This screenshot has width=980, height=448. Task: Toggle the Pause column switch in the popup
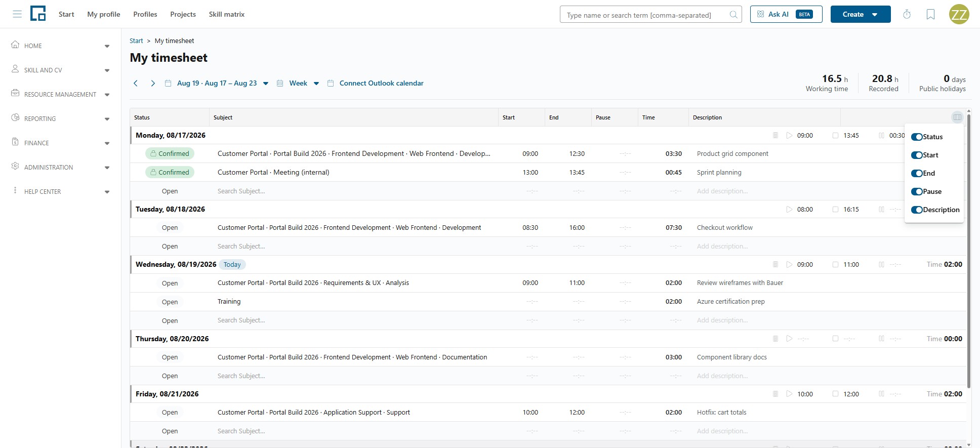pyautogui.click(x=917, y=191)
